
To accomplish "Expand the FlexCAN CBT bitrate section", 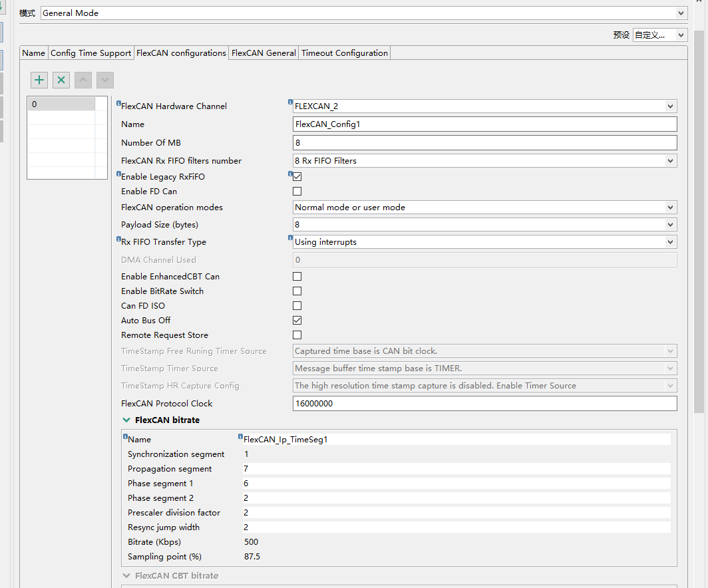I will click(x=126, y=575).
